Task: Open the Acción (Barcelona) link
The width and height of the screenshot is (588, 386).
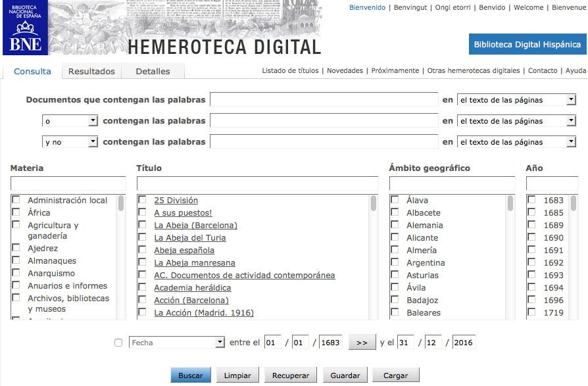Action: [191, 300]
